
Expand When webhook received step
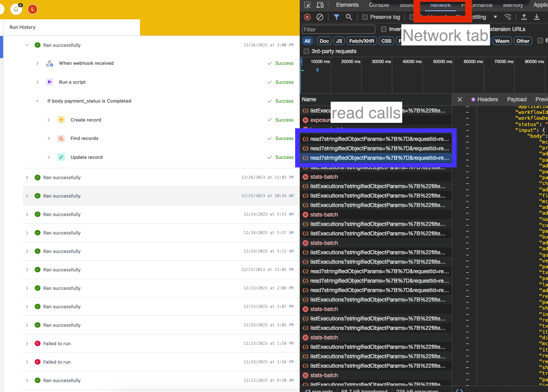pyautogui.click(x=38, y=63)
